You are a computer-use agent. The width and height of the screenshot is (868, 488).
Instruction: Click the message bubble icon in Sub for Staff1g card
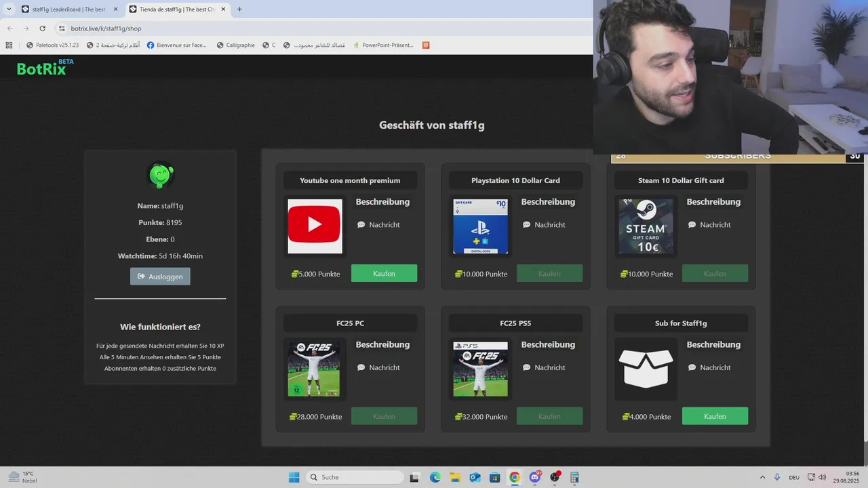point(692,367)
